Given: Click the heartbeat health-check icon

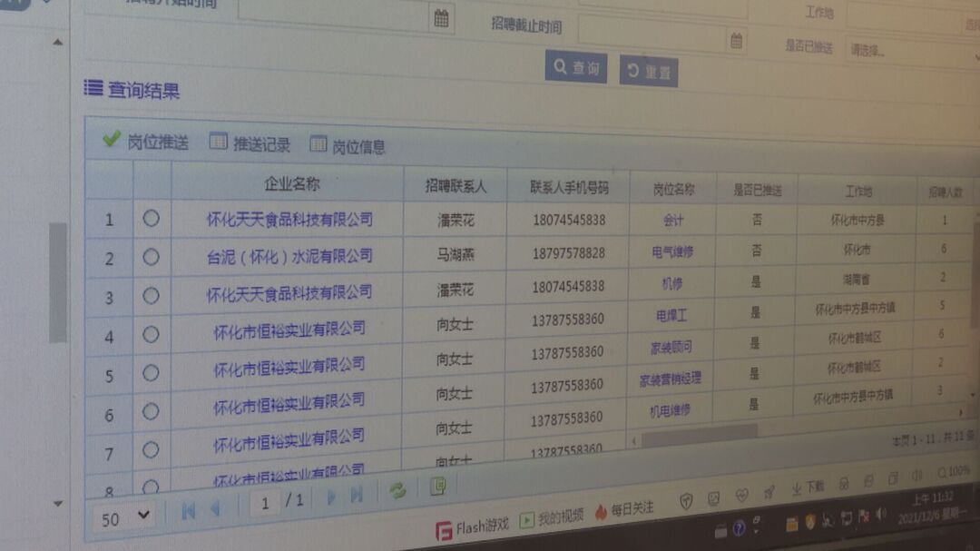Looking at the screenshot, I should click(742, 496).
